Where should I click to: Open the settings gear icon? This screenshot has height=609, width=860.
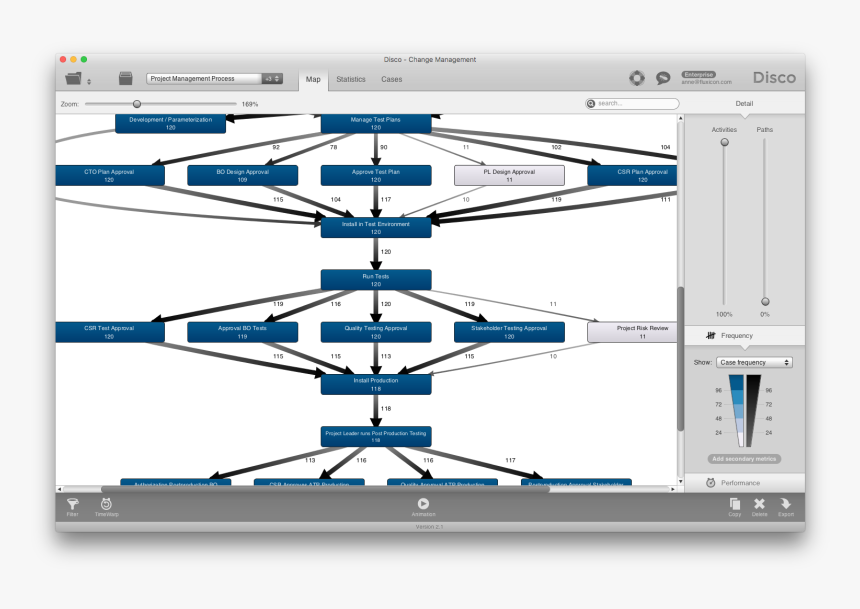[636, 77]
